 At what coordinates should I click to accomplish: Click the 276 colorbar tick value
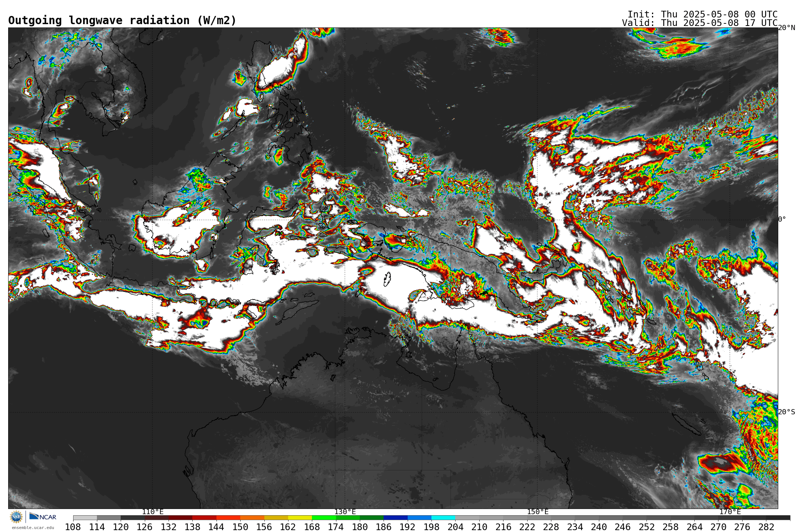click(x=742, y=527)
